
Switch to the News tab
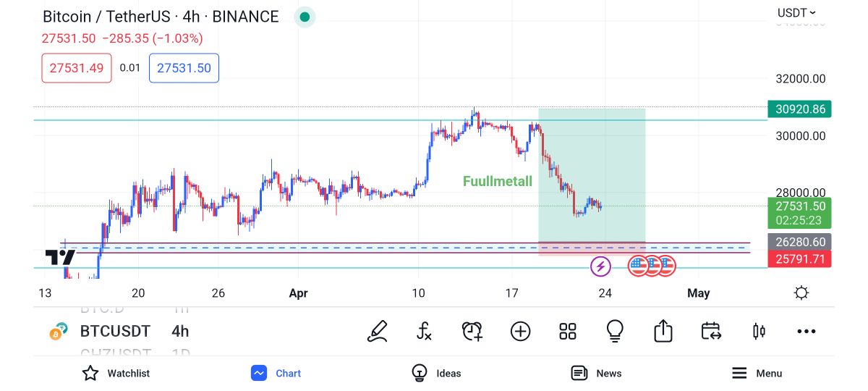point(596,373)
